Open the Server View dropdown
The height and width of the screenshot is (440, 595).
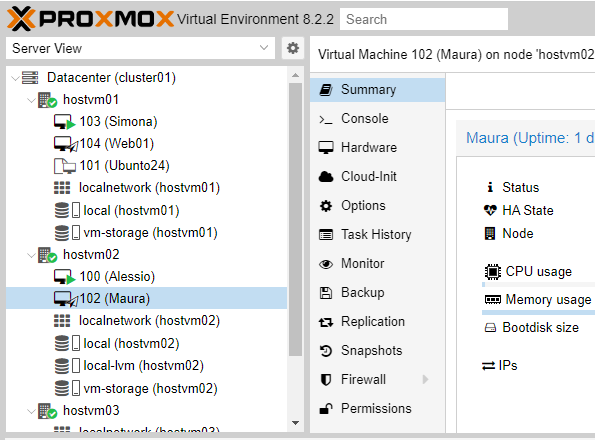coord(140,48)
